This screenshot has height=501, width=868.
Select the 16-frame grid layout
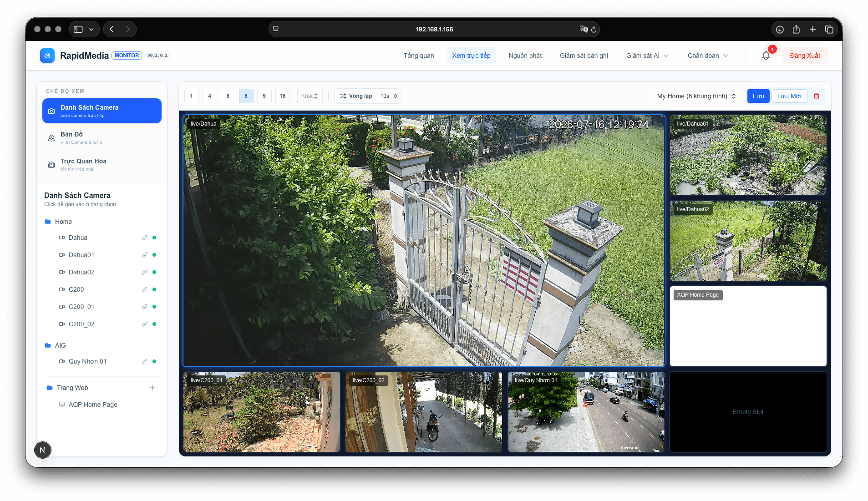[x=283, y=96]
